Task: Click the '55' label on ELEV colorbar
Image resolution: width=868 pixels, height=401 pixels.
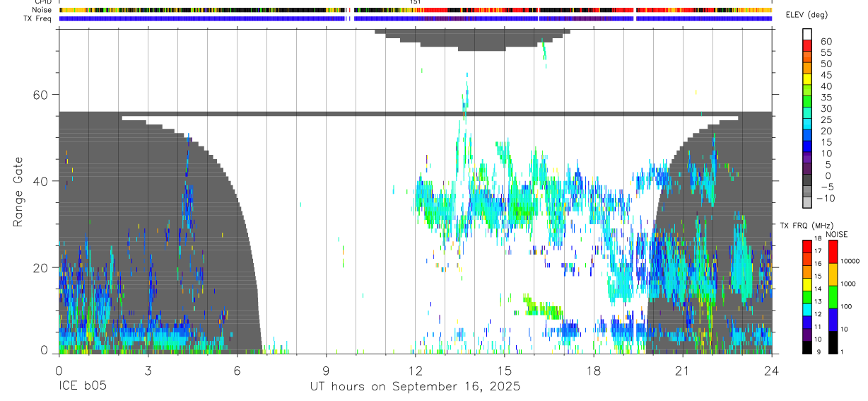Action: click(825, 53)
